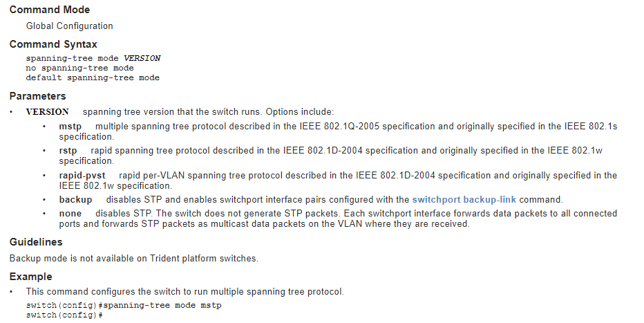Click the 'spanning-tree mode VERSION' syntax line
This screenshot has height=323, width=644.
pyautogui.click(x=93, y=59)
